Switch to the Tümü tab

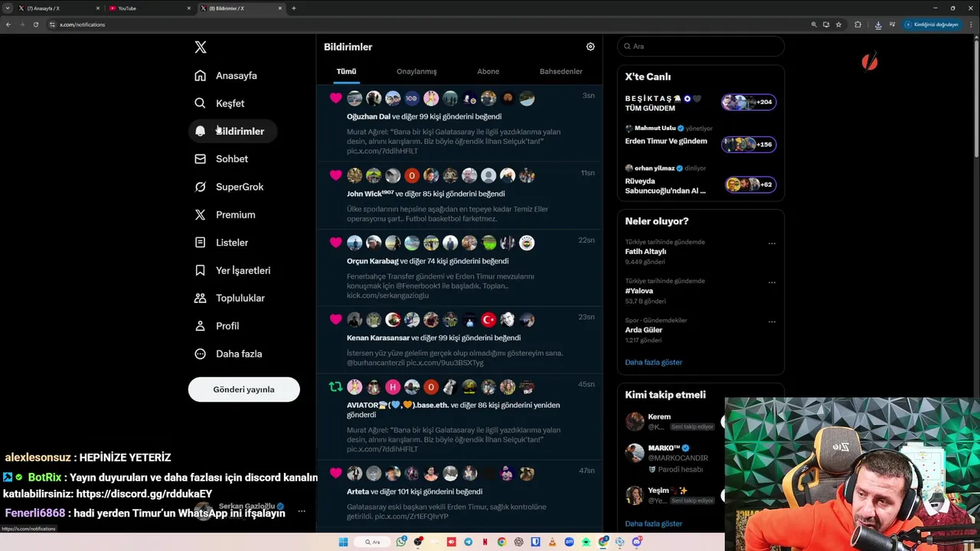pos(346,71)
